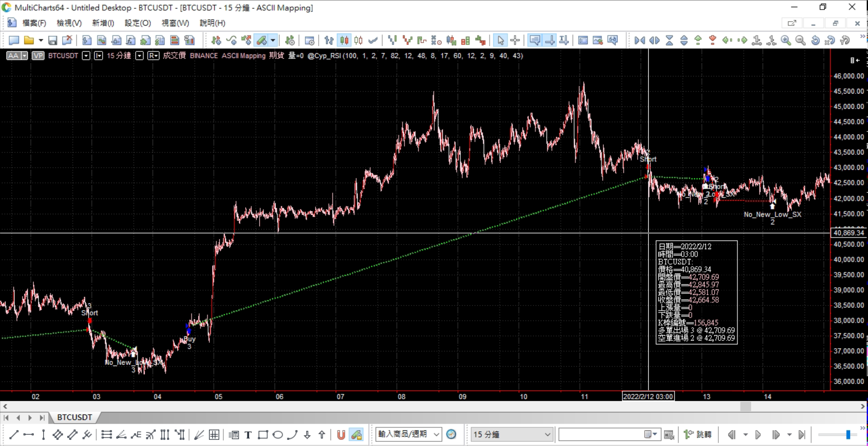Click the VP status button
868x446 pixels.
38,56
